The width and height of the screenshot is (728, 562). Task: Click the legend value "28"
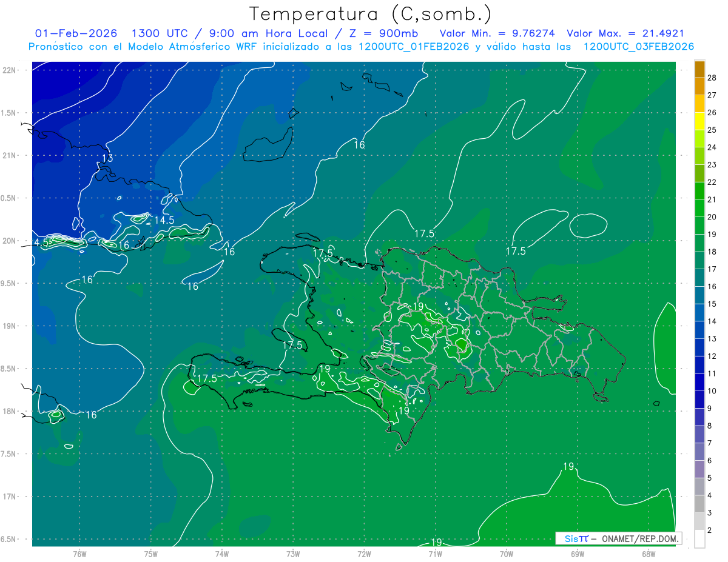[712, 78]
